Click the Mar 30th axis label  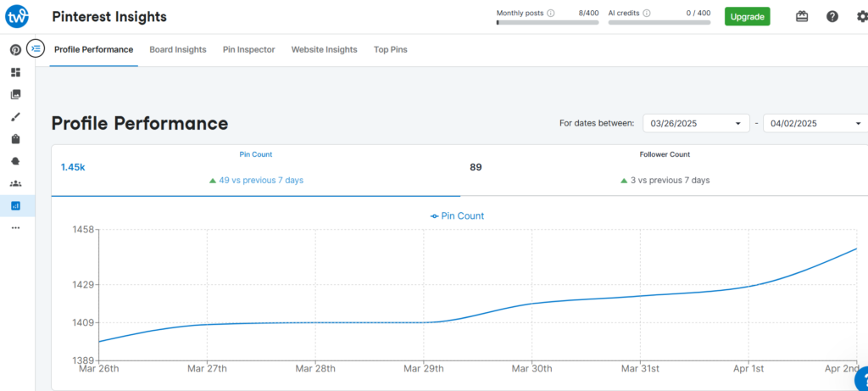click(x=531, y=368)
